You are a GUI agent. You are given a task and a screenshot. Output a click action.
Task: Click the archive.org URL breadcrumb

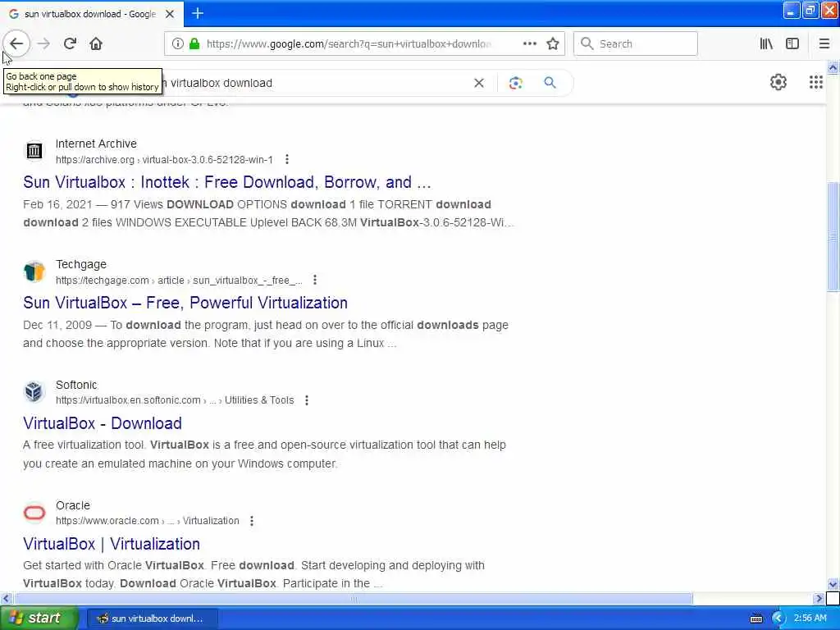[164, 160]
